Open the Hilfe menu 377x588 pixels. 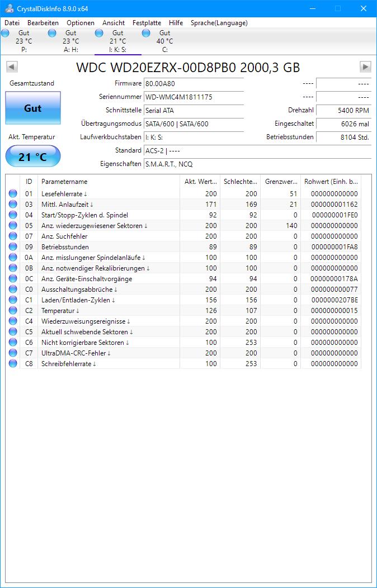click(176, 23)
